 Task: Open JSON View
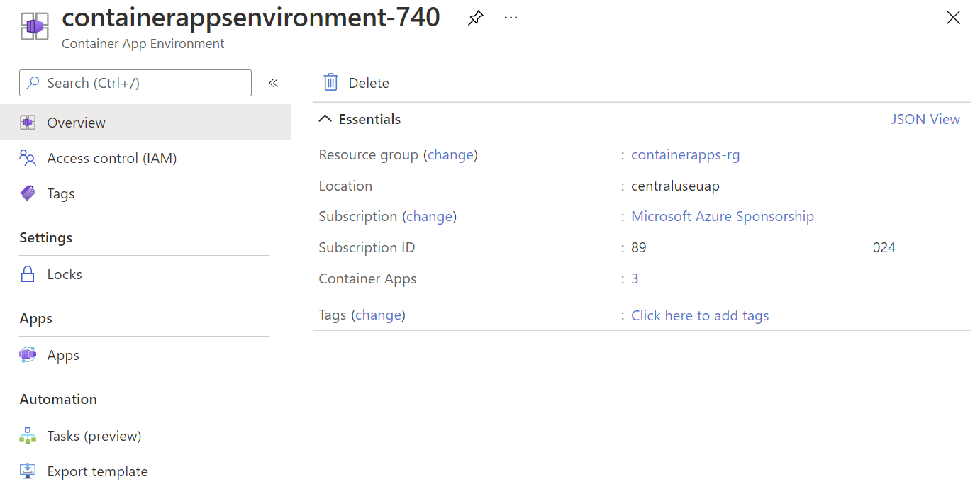pyautogui.click(x=925, y=119)
